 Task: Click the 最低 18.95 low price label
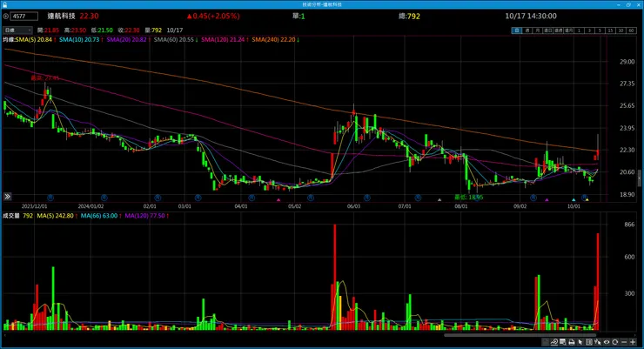(468, 197)
